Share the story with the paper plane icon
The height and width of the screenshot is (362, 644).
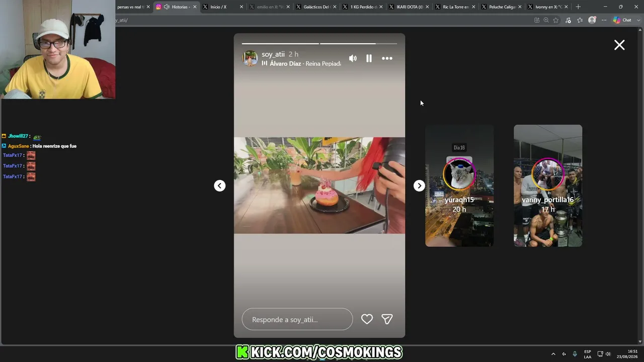(387, 319)
